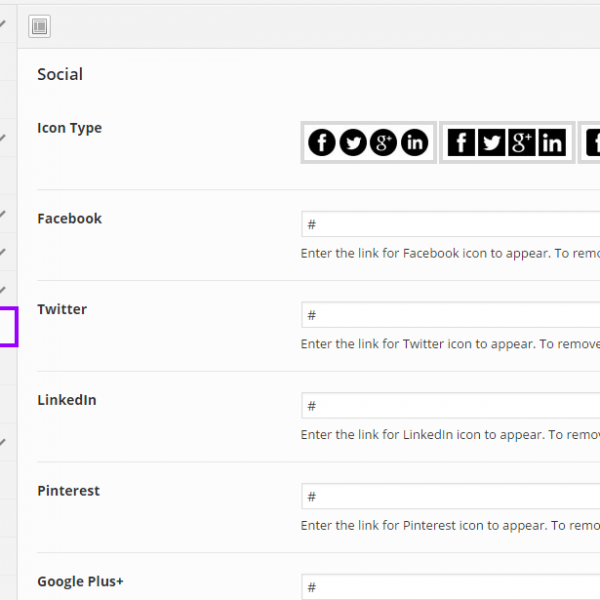This screenshot has height=600, width=600.
Task: Click the Google Plus+ link field
Action: 450,587
